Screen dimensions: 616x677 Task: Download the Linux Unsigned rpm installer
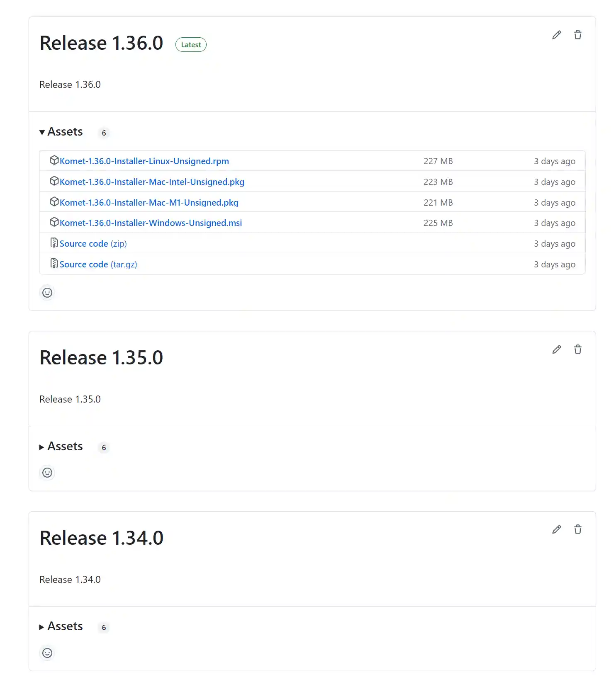144,161
